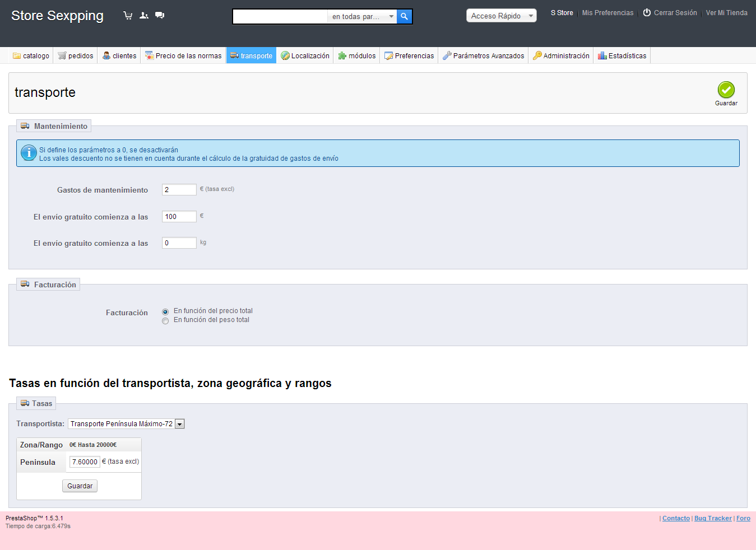
Task: Open the Estadísticas tab
Action: click(622, 55)
